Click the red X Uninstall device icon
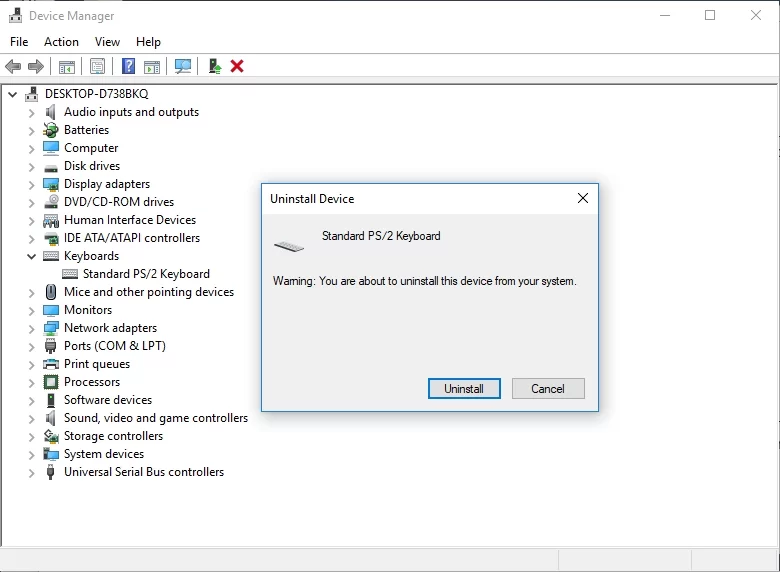Image resolution: width=780 pixels, height=572 pixels. 237,66
